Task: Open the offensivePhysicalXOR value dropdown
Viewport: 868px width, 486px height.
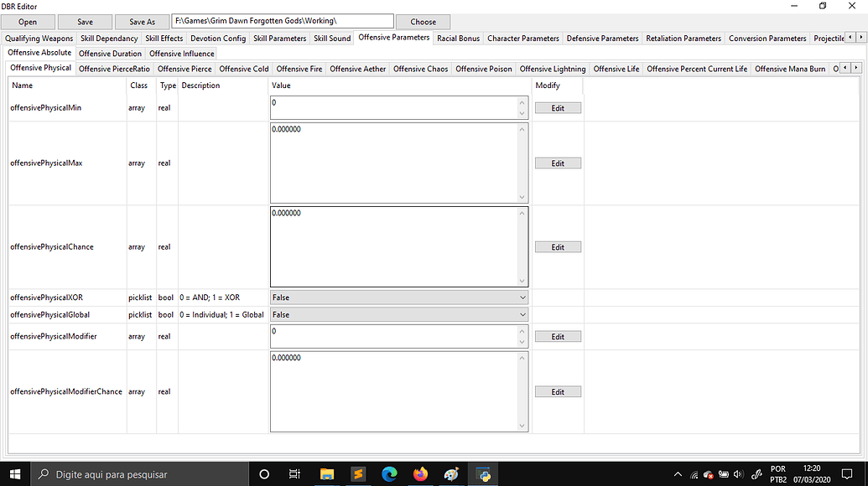Action: tap(522, 297)
